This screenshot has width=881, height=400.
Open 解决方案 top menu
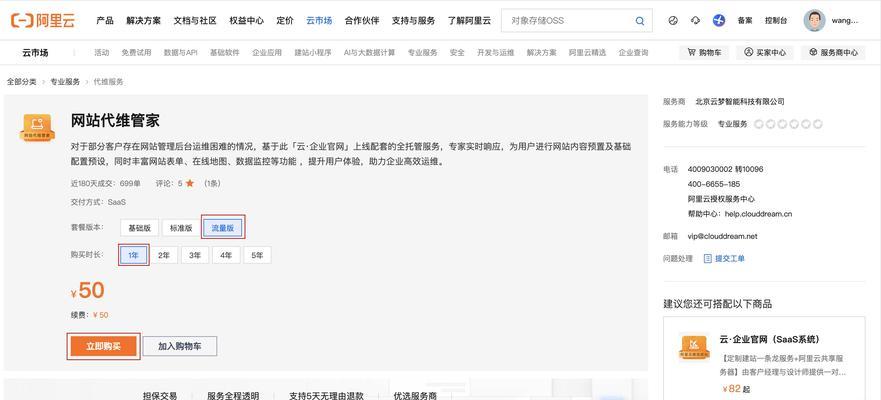(144, 21)
